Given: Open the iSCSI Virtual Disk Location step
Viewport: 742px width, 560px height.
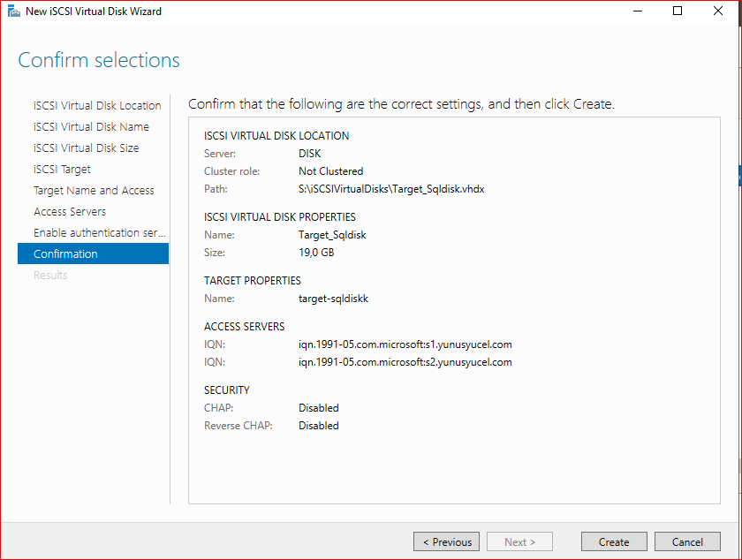Looking at the screenshot, I should (x=97, y=106).
